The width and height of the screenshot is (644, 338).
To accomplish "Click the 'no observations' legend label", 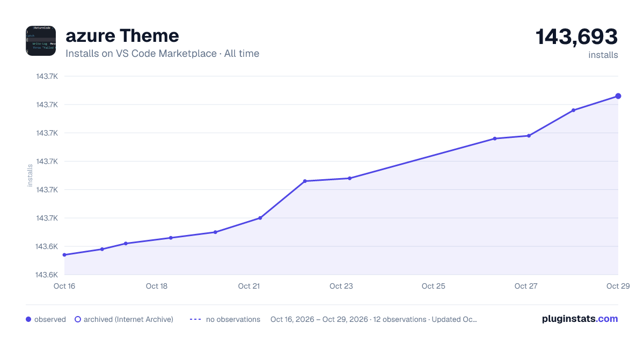I will click(233, 319).
